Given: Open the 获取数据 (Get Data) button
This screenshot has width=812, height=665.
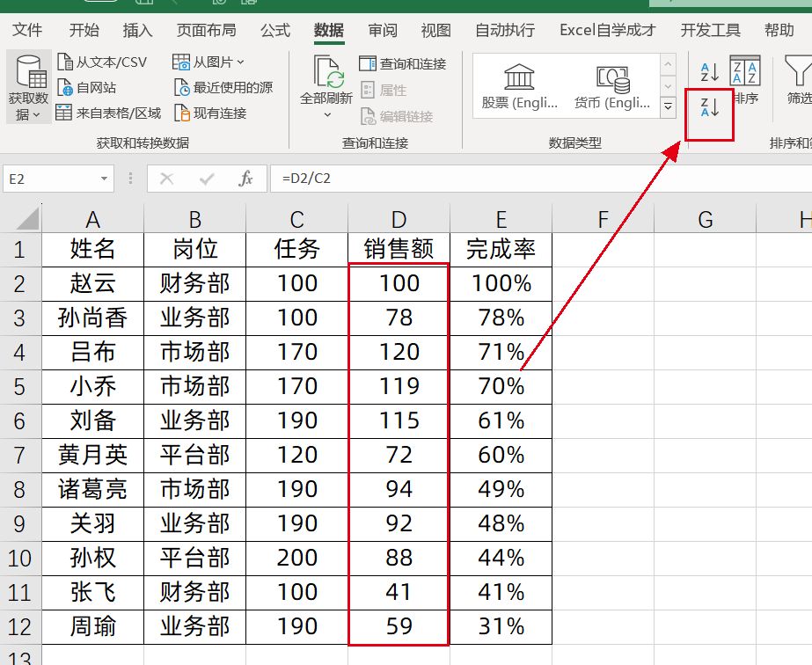Looking at the screenshot, I should tap(28, 86).
